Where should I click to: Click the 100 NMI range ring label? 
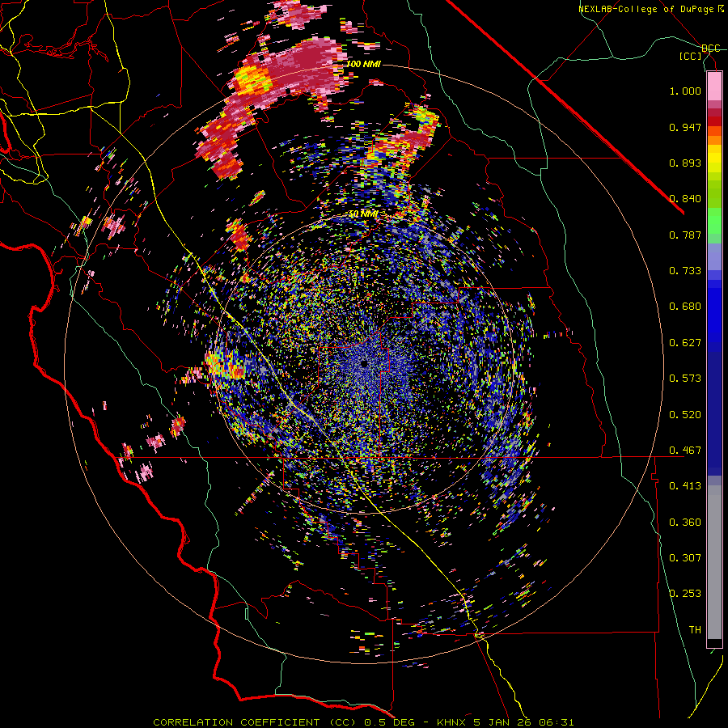[363, 64]
